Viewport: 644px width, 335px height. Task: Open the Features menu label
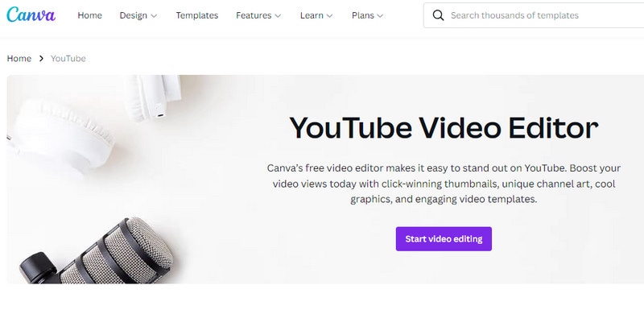click(x=254, y=15)
